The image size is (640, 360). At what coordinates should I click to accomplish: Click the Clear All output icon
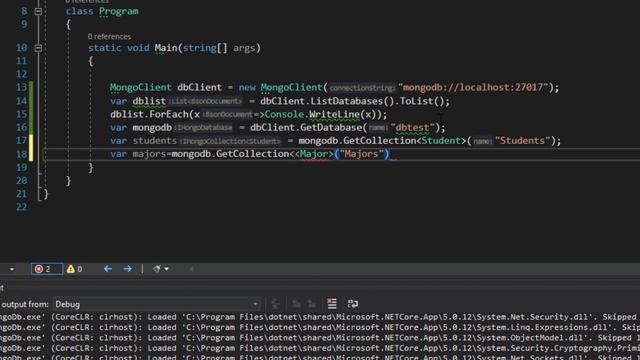point(332,304)
